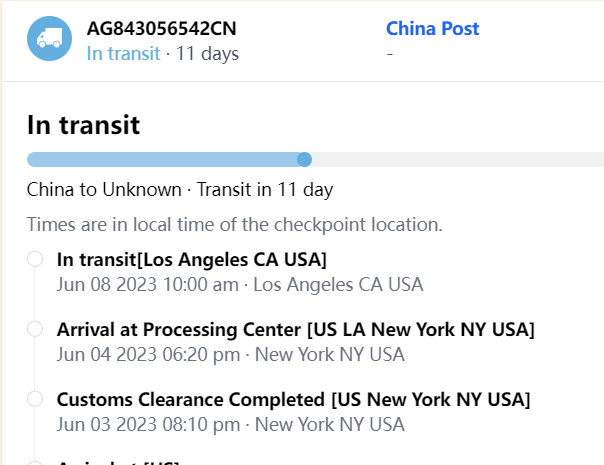604x465 pixels.
Task: Click the filled light blue progress bar section
Action: pyautogui.click(x=165, y=159)
